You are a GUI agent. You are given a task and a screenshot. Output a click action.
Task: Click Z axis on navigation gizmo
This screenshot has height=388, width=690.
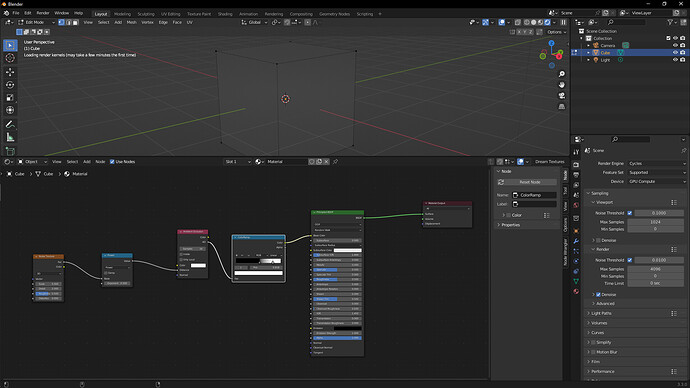pos(551,43)
